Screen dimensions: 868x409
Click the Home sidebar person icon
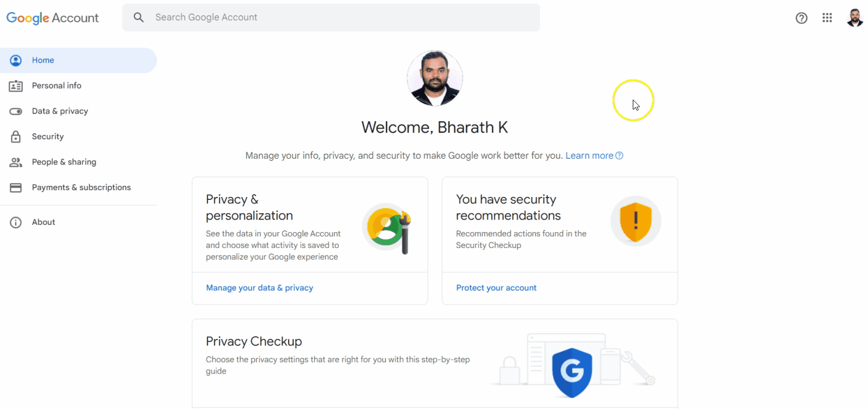click(16, 60)
